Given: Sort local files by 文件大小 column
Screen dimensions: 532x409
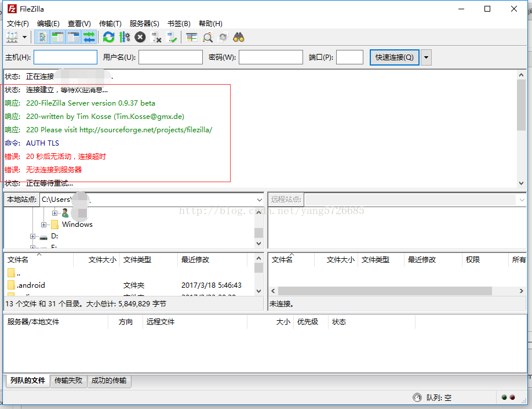Looking at the screenshot, I should pos(97,260).
